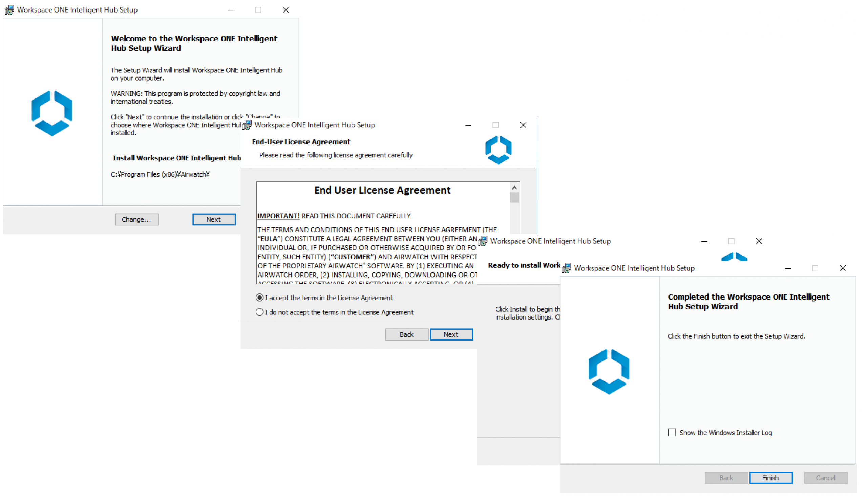Select 'I do not accept the terms in the License Agreement'
The image size is (867, 504).
point(259,312)
